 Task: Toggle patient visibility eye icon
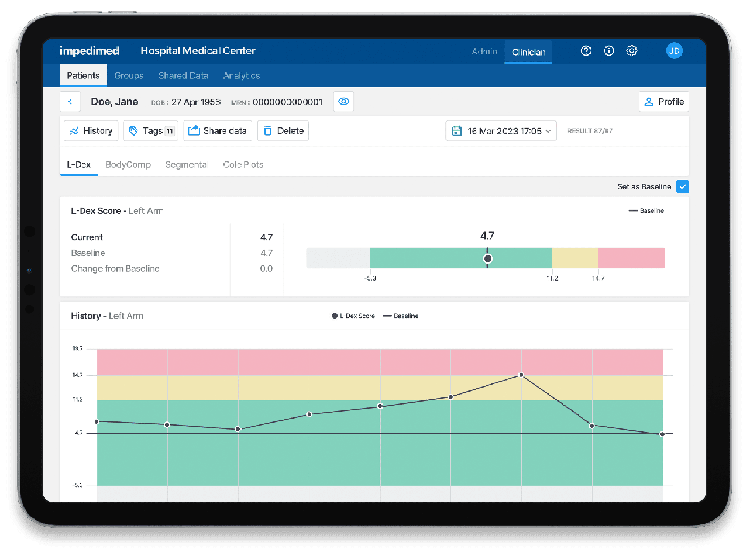(x=344, y=102)
